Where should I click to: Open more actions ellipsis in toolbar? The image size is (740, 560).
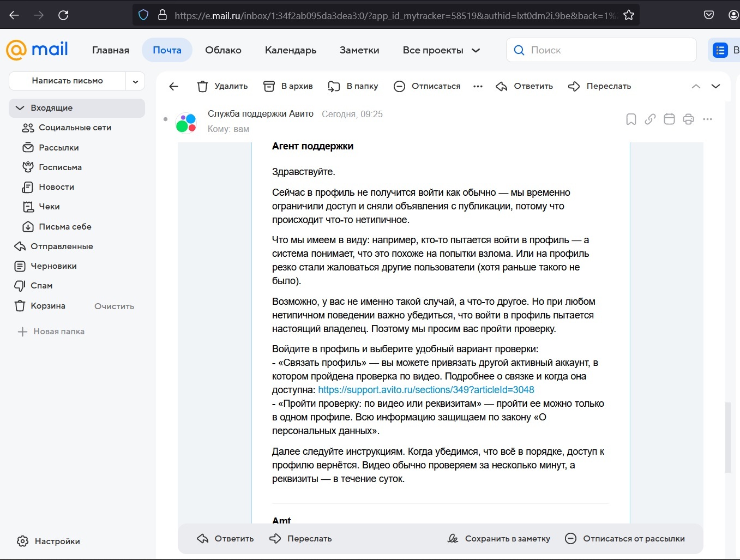[x=478, y=86]
